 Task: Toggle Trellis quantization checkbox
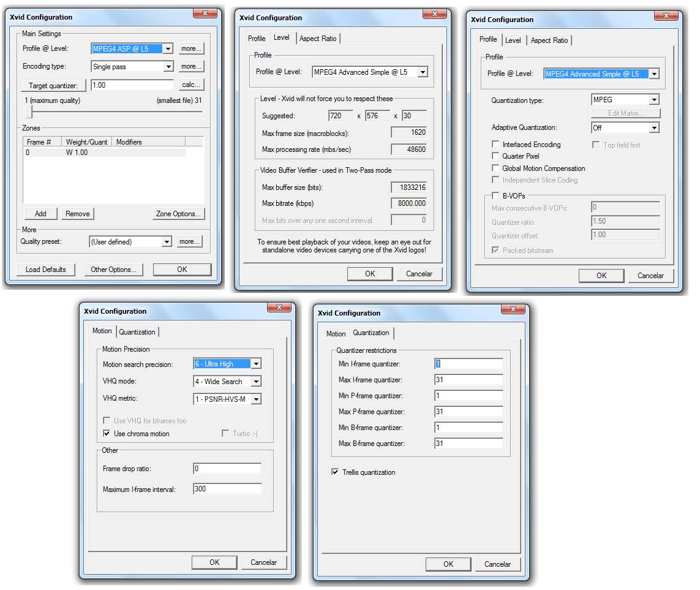[335, 472]
